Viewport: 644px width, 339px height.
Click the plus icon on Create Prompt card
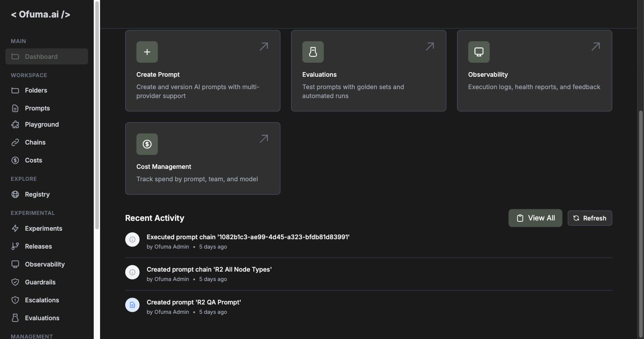coord(147,52)
